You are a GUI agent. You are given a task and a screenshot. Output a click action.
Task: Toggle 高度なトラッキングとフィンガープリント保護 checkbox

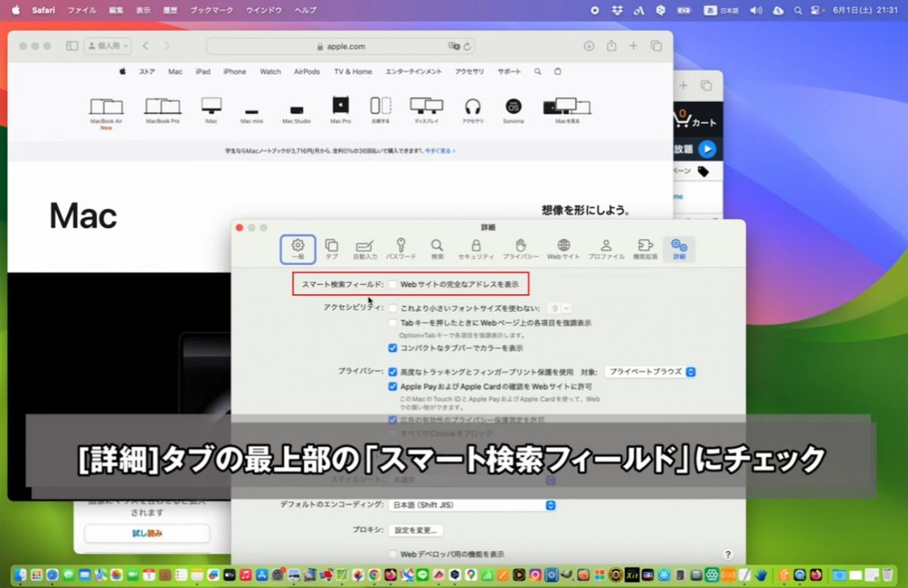coord(393,372)
